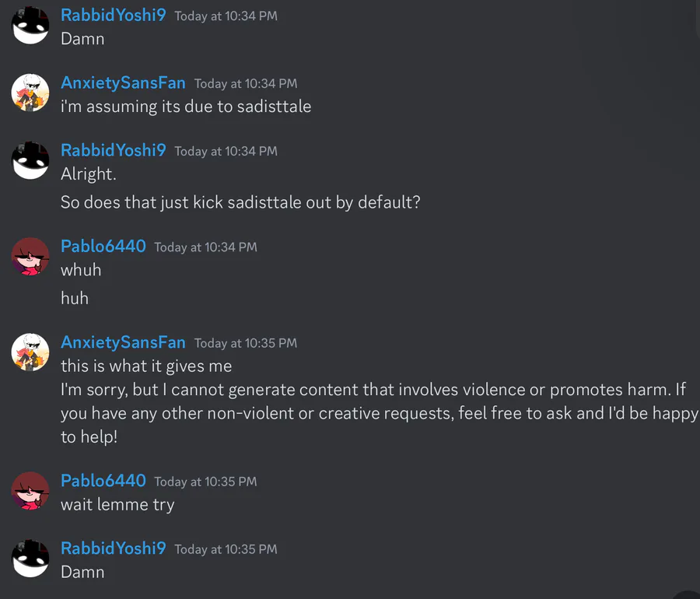Click the standalone "huh" message from Pablo6440
The height and width of the screenshot is (599, 700).
click(75, 298)
